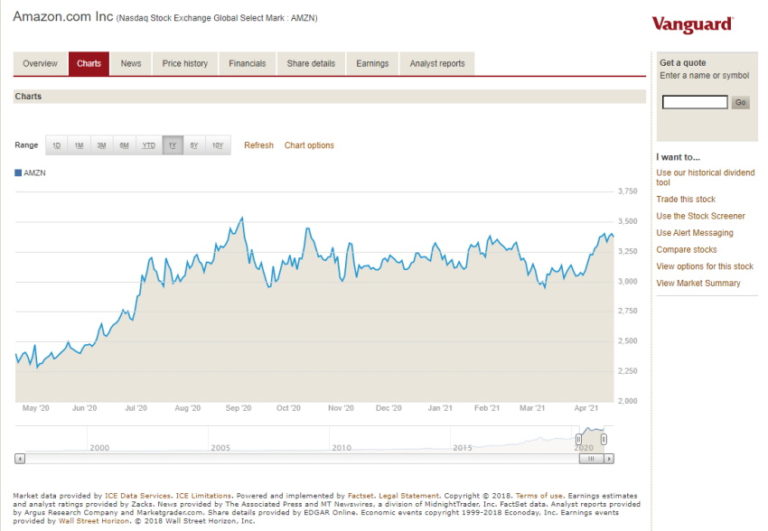The width and height of the screenshot is (768, 531).
Task: Focus the Get a quote symbol field
Action: coord(695,102)
